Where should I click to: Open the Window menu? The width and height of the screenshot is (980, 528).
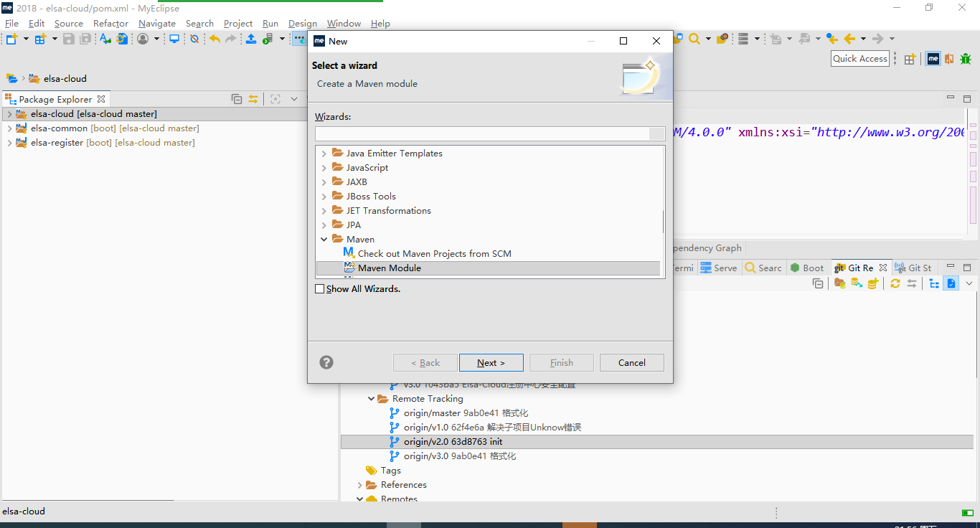(x=344, y=24)
